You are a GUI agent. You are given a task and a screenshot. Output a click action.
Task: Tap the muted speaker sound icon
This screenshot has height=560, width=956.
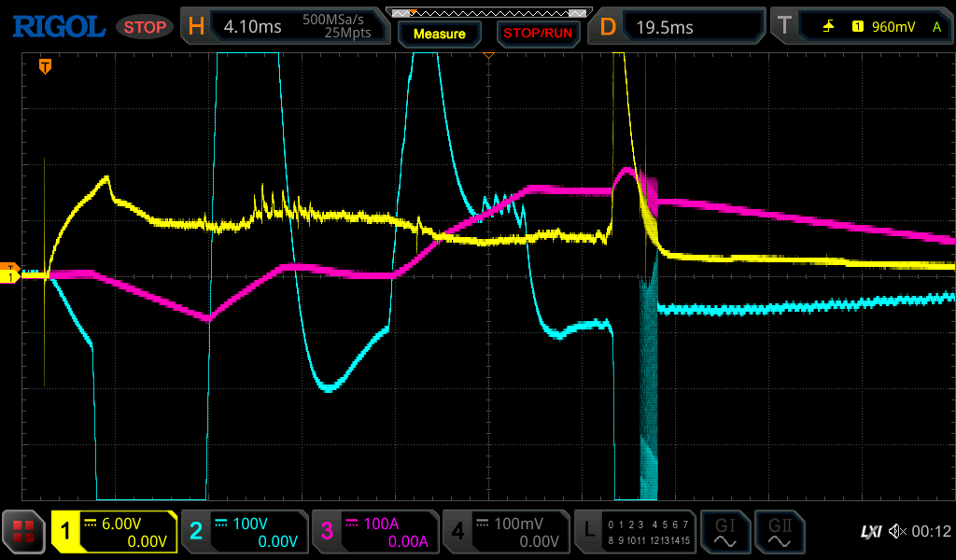click(897, 532)
